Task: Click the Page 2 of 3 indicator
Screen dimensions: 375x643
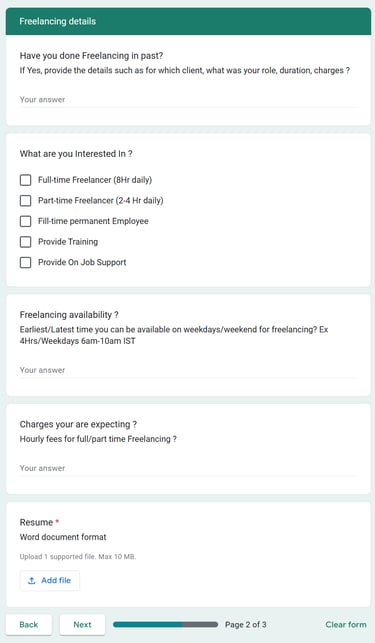Action: point(246,625)
